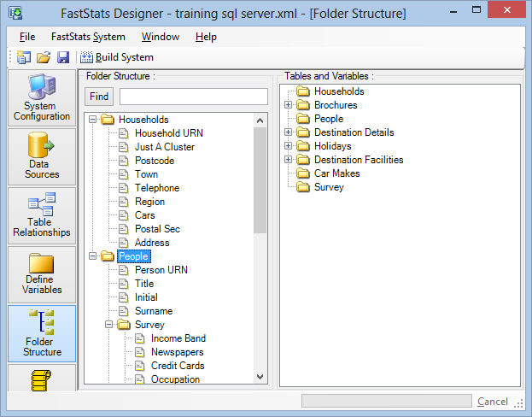532x417 pixels.
Task: Collapse the People folder in Folder Structure
Action: [x=92, y=256]
